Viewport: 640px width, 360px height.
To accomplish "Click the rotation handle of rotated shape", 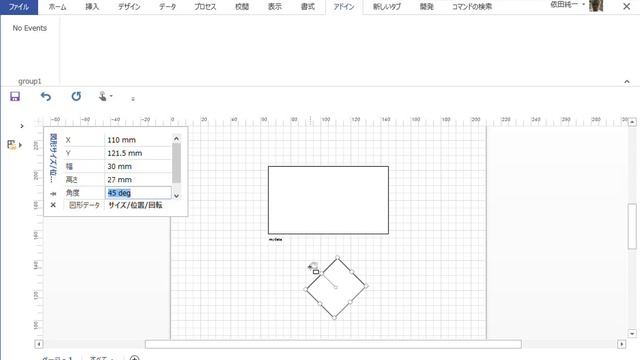I will coord(313,265).
